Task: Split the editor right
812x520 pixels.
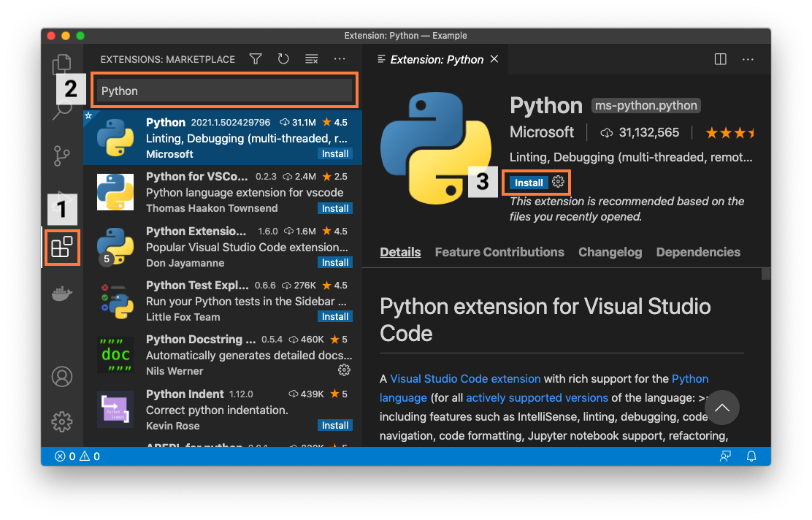Action: (720, 59)
